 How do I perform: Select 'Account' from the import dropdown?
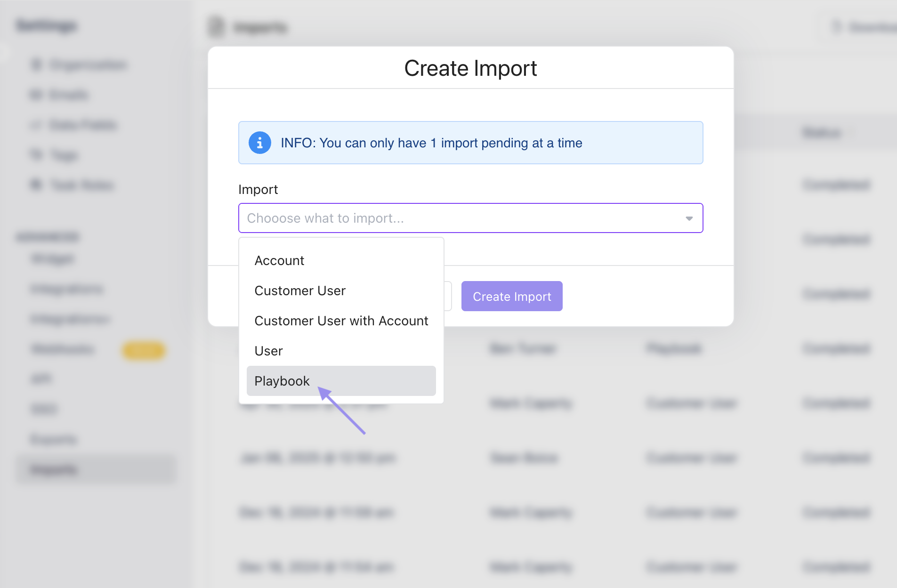pos(279,260)
